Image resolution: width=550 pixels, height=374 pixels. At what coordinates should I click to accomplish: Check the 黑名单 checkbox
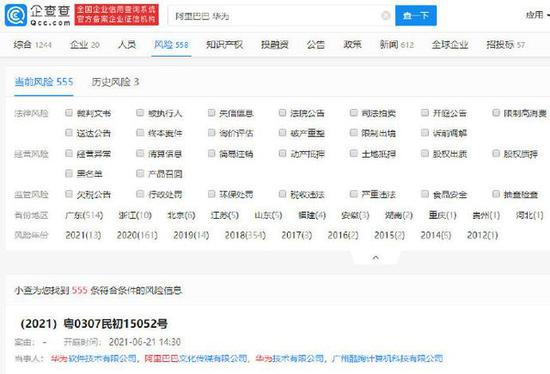(x=69, y=173)
